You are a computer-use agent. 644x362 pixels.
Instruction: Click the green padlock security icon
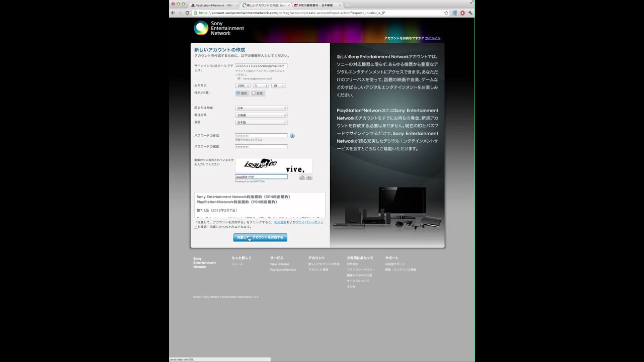pyautogui.click(x=195, y=13)
